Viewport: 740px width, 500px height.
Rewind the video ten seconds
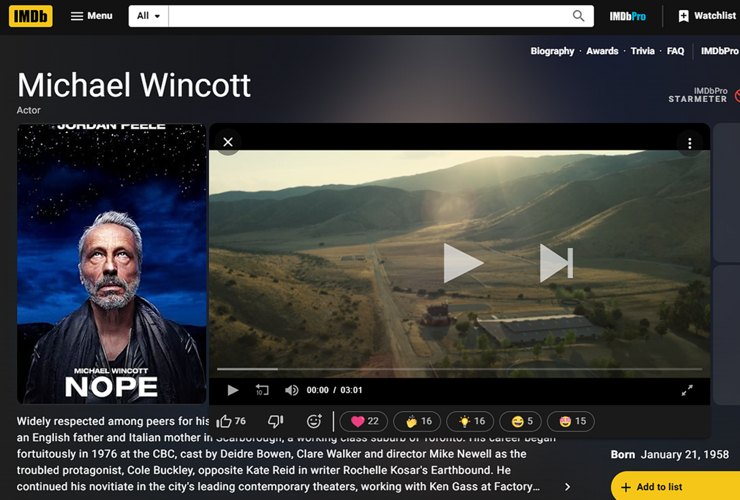coord(262,390)
